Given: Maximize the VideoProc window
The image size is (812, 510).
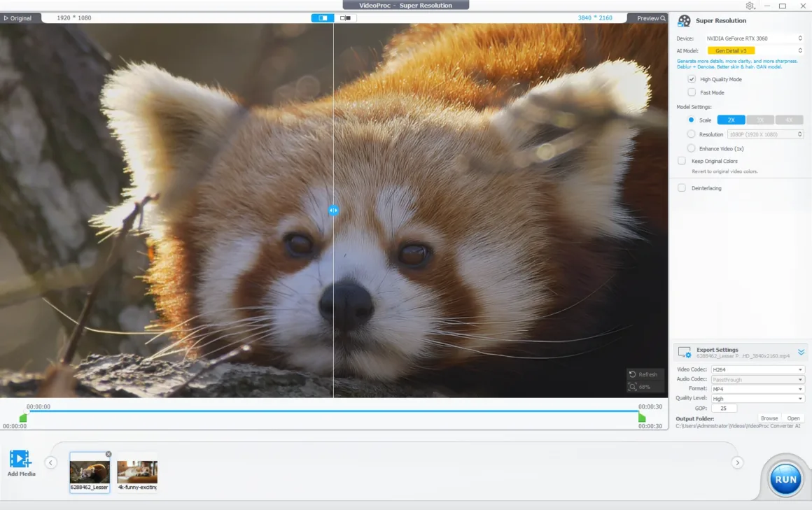Looking at the screenshot, I should (x=783, y=6).
